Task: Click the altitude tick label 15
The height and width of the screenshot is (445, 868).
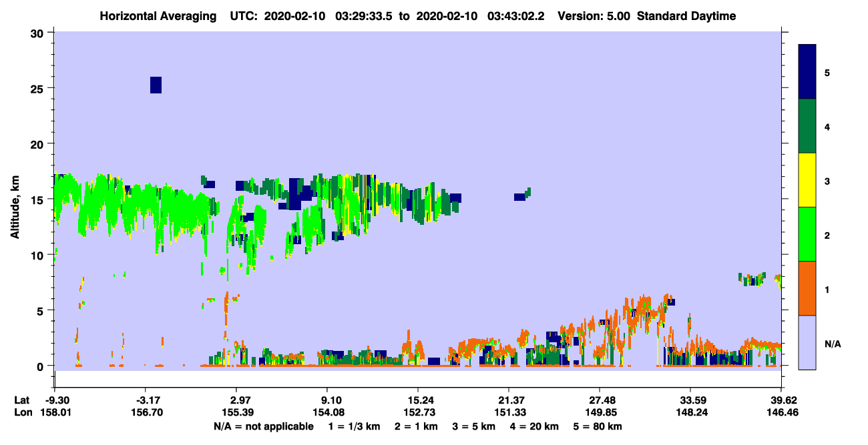Action: 38,199
